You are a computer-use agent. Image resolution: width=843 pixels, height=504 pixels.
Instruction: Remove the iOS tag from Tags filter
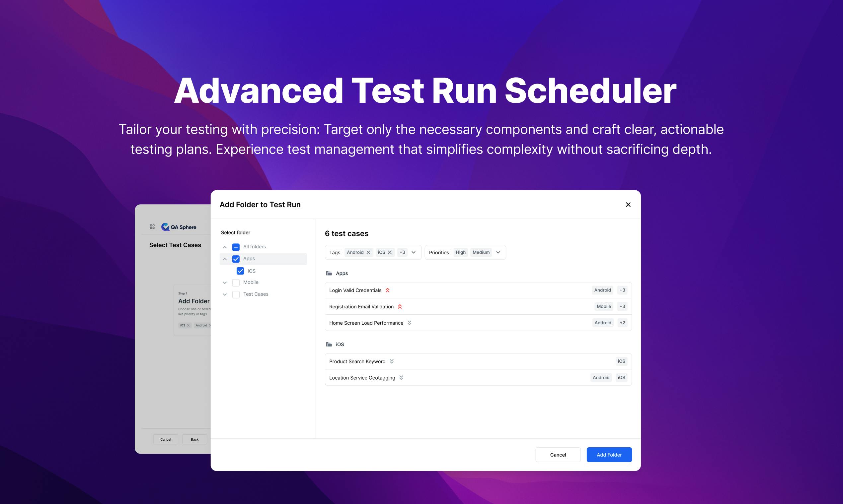(390, 252)
